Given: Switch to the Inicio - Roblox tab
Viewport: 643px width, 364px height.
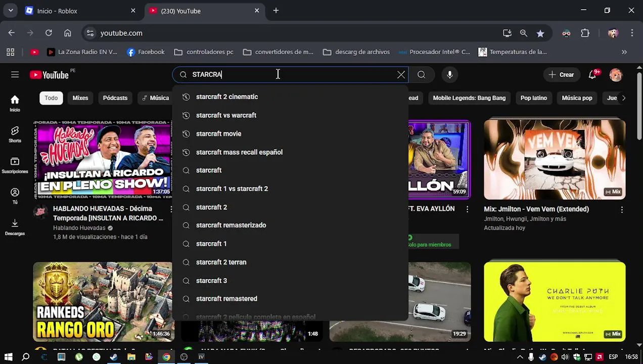Looking at the screenshot, I should (x=80, y=11).
